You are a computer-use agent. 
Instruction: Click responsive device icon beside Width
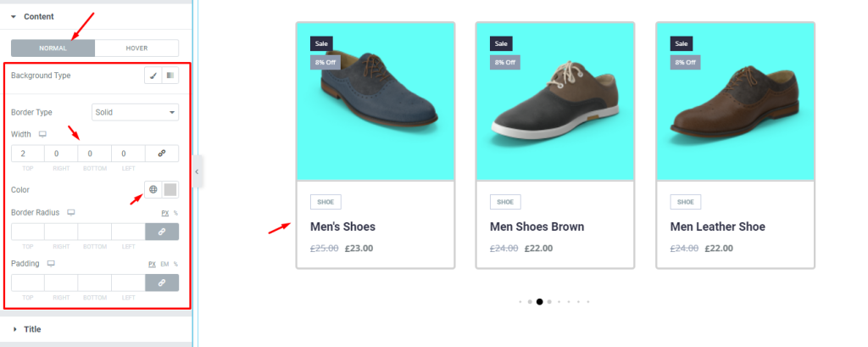point(42,134)
